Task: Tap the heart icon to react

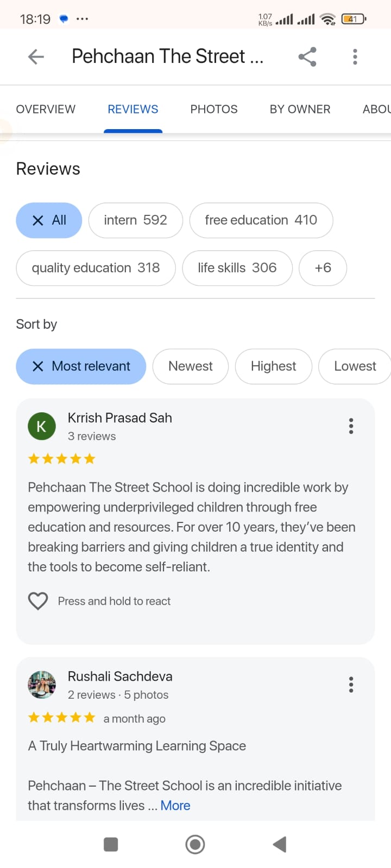Action: pos(38,601)
